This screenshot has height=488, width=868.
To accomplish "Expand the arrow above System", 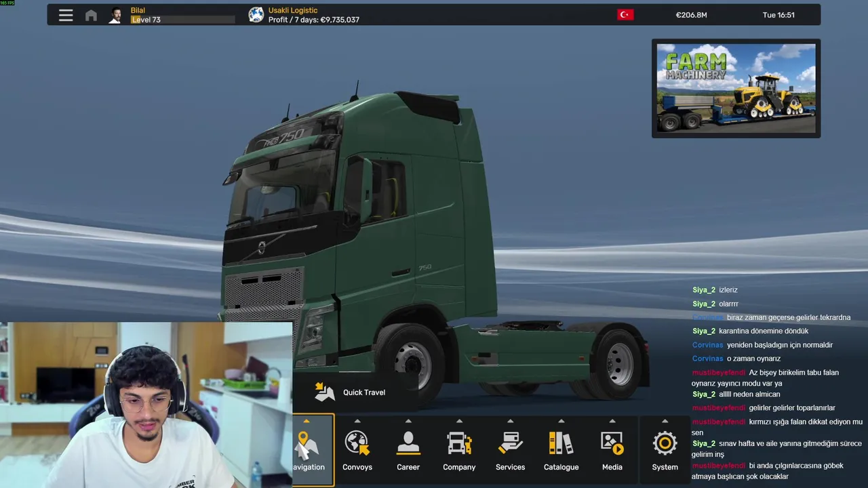I will (x=665, y=421).
